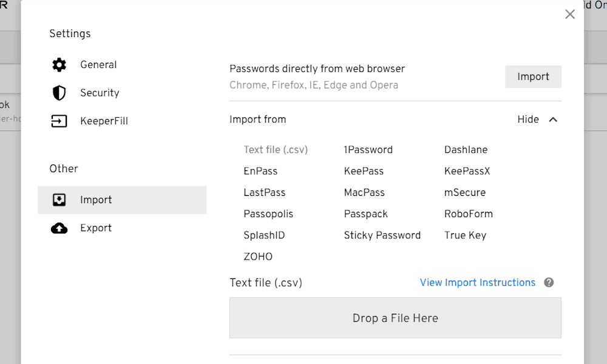Click the Export cloud upload icon

tap(59, 228)
